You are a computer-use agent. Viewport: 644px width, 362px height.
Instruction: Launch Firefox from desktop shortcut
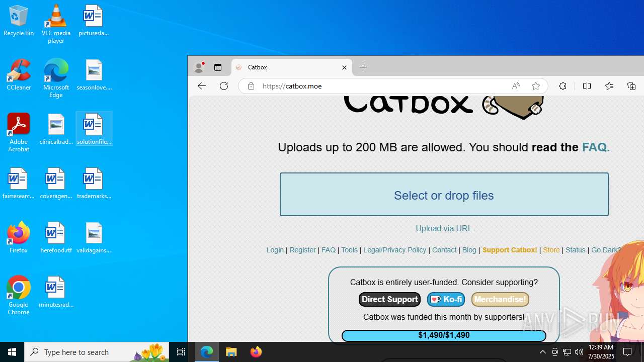19,237
